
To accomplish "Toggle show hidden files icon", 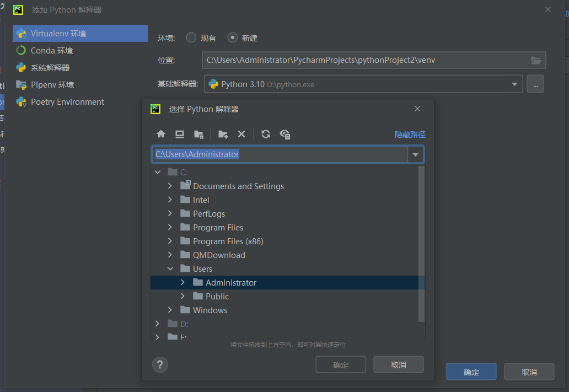I will (285, 135).
